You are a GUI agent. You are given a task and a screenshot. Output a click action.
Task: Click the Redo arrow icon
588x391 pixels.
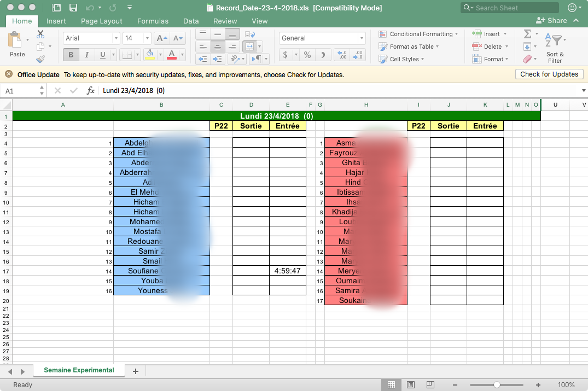[x=113, y=8]
